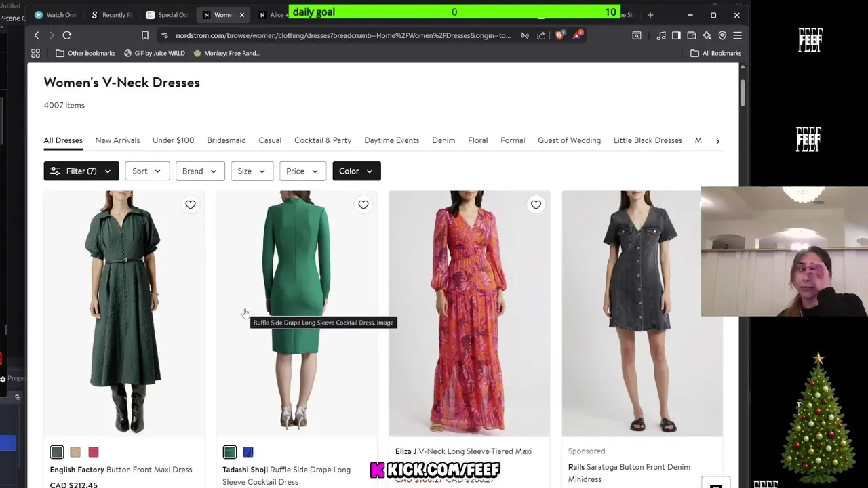
Task: Open the Color filter dropdown
Action: point(357,171)
